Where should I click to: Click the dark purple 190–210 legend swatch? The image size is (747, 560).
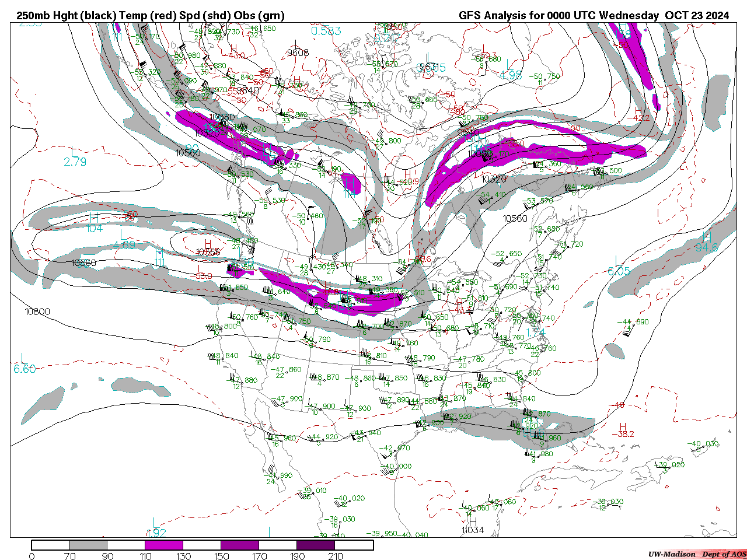(x=316, y=545)
